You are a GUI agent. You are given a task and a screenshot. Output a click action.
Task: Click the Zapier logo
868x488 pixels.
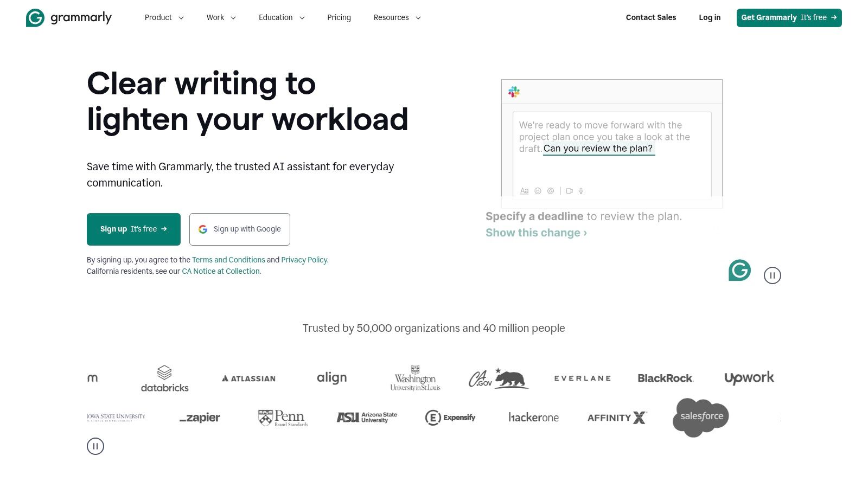[200, 418]
